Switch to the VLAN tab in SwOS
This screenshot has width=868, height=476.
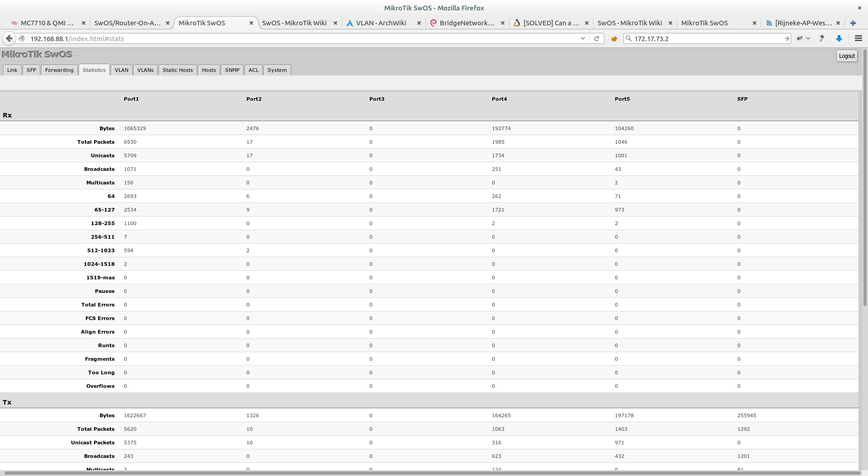[x=121, y=70]
